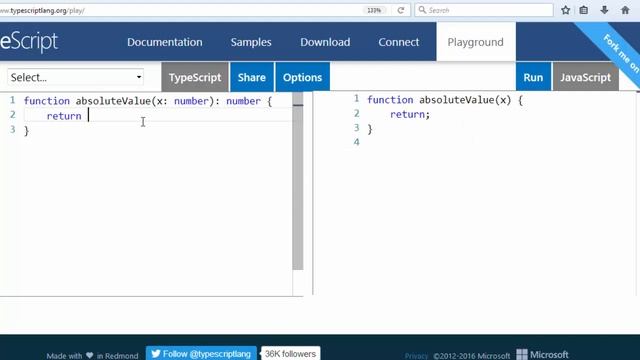Follow @typescriptlang on Twitter
This screenshot has height=360, width=640.
[201, 353]
